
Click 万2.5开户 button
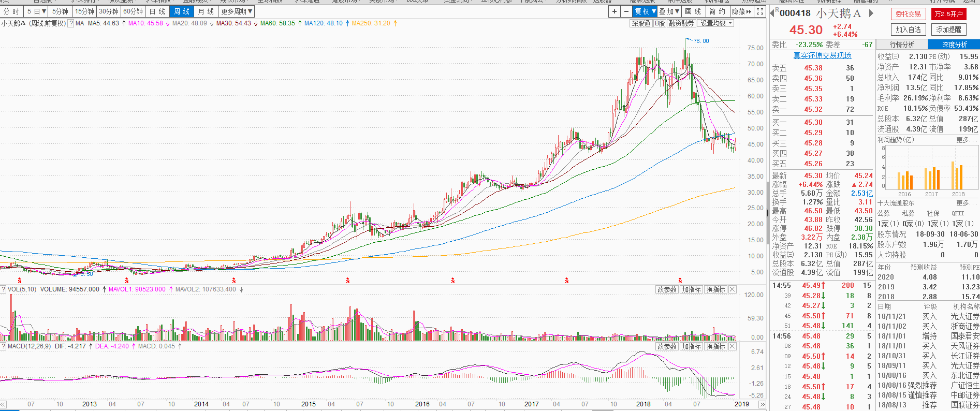point(948,14)
